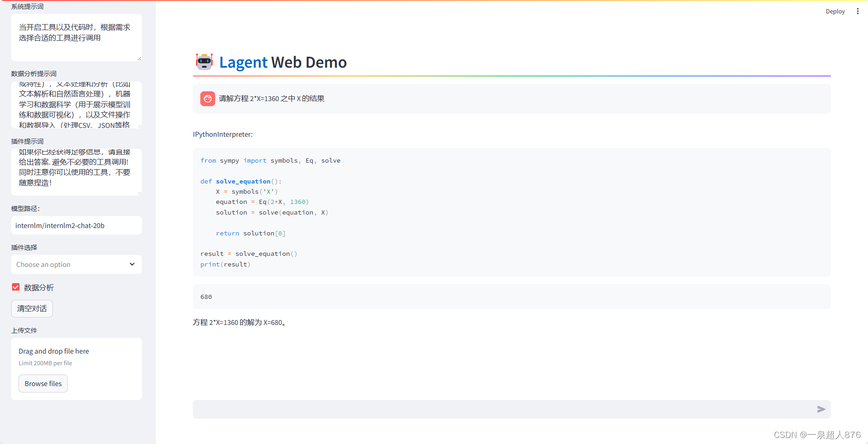Expand the plugin selection dropdown arrow
The width and height of the screenshot is (868, 444).
pyautogui.click(x=132, y=264)
